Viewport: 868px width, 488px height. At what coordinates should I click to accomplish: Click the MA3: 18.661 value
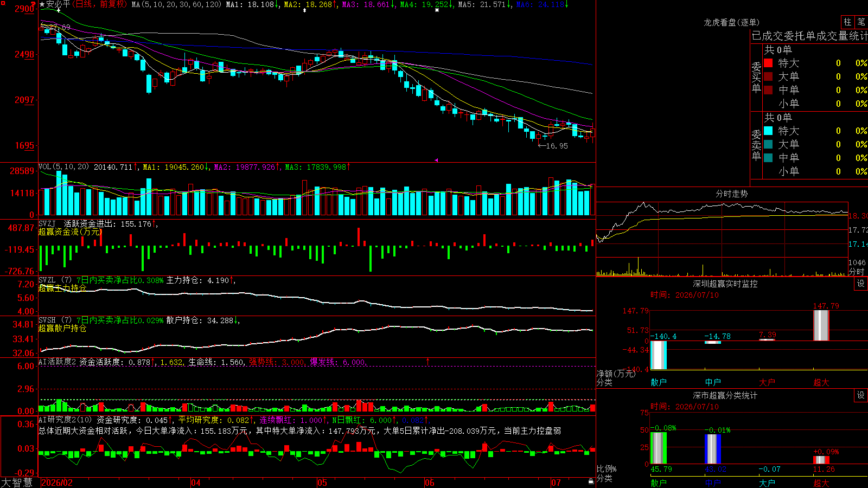coord(369,4)
